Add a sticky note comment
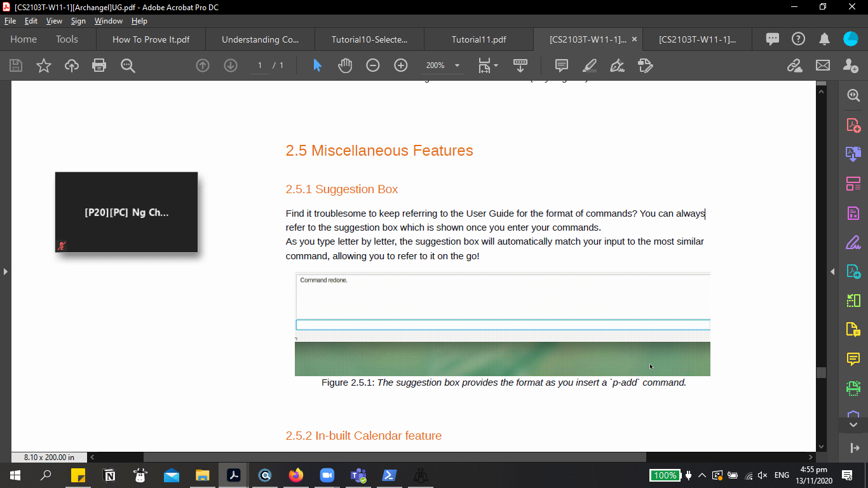Image resolution: width=868 pixels, height=488 pixels. pos(562,65)
